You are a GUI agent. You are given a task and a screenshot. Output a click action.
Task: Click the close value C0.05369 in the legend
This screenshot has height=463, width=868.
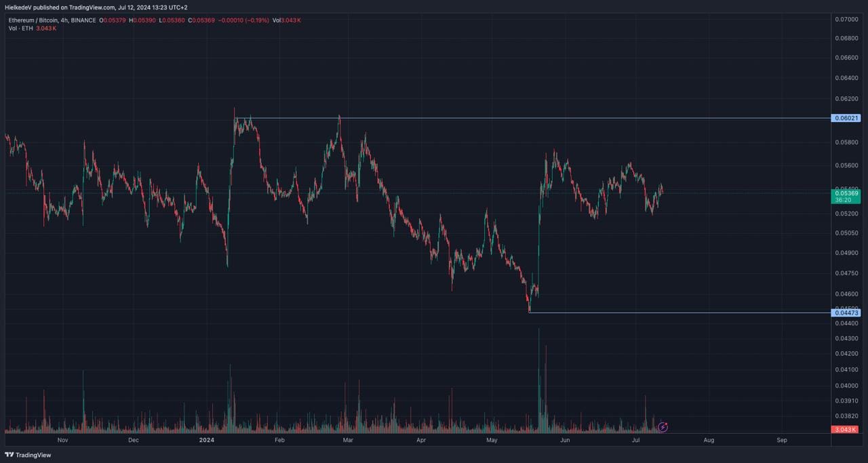(x=201, y=20)
